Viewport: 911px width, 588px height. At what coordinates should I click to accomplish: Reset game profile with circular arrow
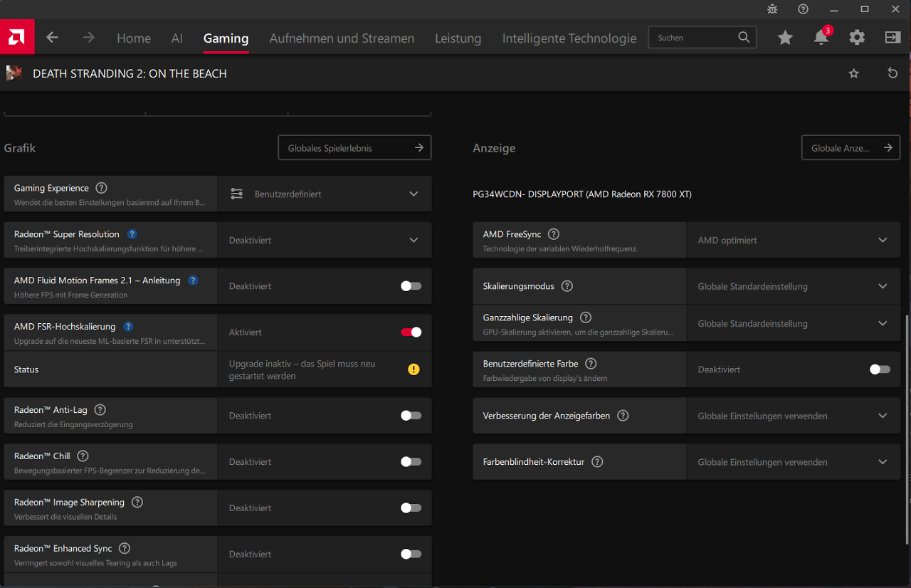coord(892,73)
